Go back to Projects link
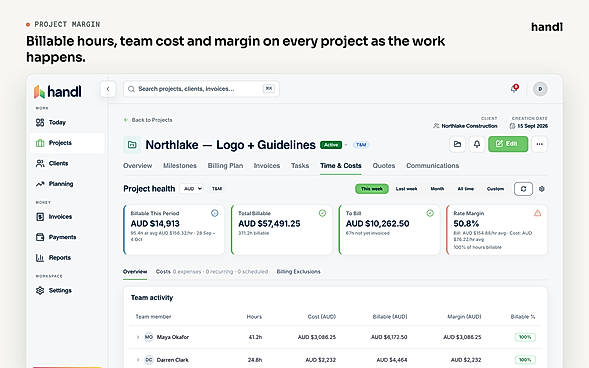The height and width of the screenshot is (368, 589). pos(148,120)
